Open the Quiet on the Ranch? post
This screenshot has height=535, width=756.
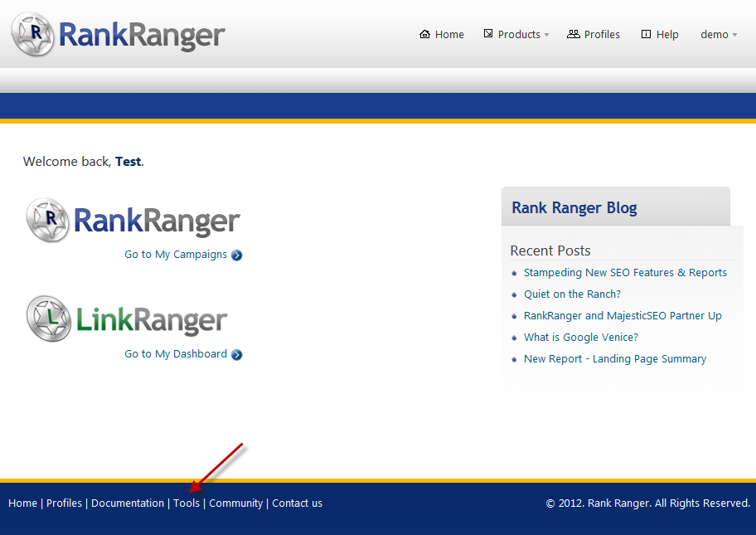click(572, 294)
